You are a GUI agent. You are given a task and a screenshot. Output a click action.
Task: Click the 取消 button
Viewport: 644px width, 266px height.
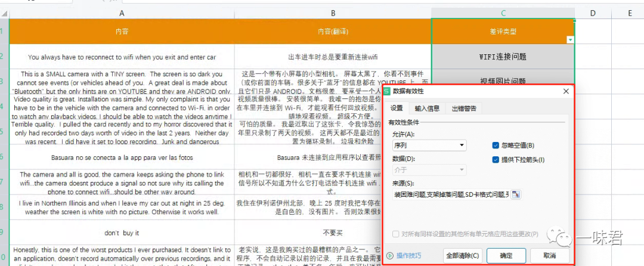pos(550,255)
